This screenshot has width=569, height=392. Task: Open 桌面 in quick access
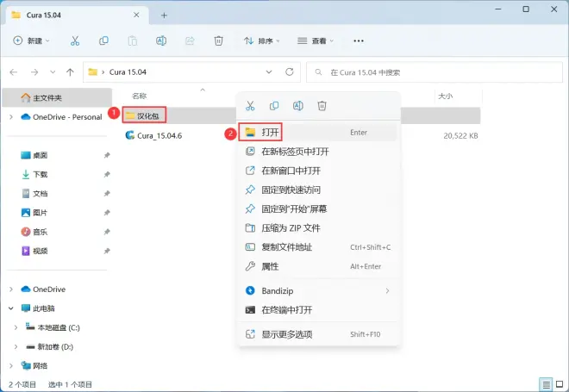coord(34,155)
